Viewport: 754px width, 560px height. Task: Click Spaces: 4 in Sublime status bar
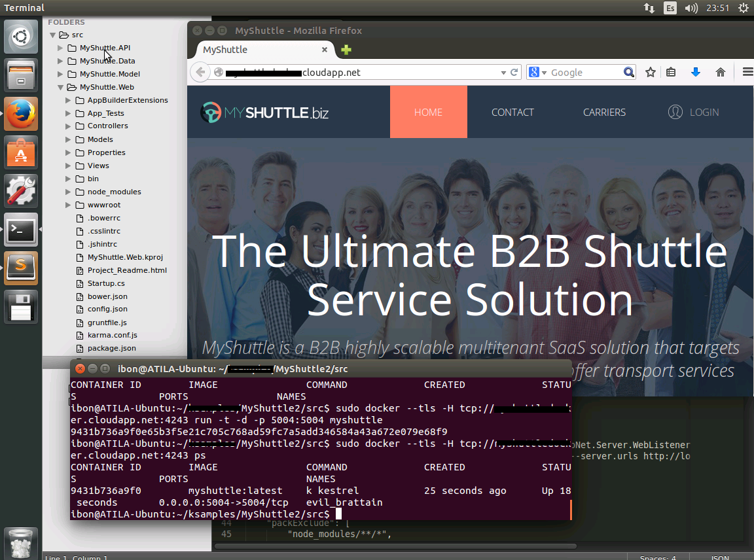[x=658, y=557]
